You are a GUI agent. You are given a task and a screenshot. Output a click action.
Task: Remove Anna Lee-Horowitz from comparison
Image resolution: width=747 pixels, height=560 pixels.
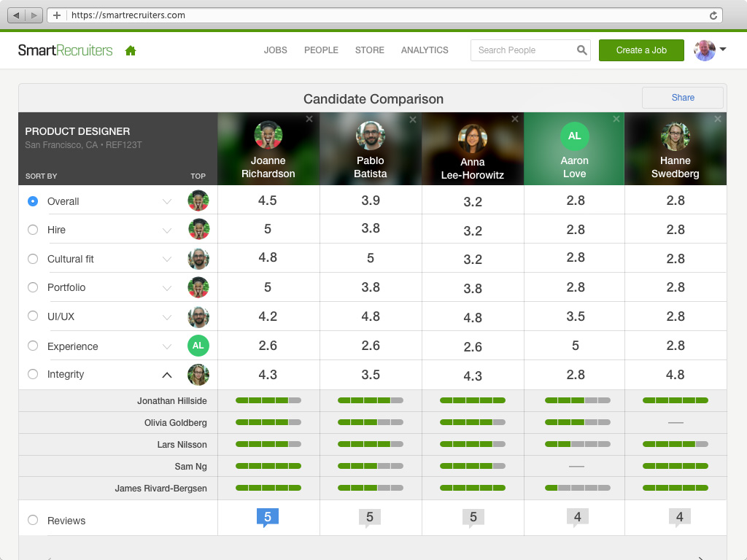click(x=514, y=119)
